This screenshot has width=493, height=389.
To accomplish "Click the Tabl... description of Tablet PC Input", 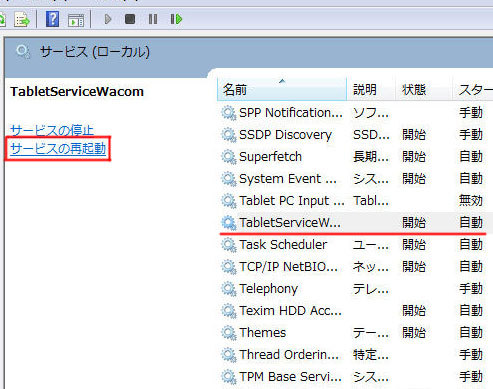I will [371, 201].
